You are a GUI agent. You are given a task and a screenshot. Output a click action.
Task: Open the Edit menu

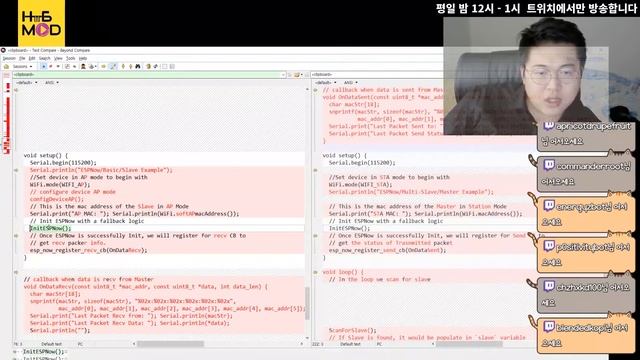[x=32, y=58]
